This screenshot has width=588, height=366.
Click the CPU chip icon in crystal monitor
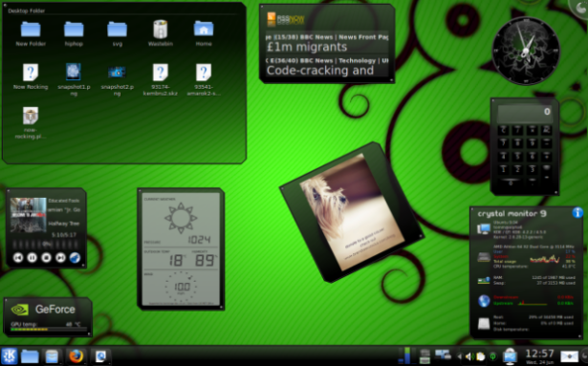tap(484, 257)
